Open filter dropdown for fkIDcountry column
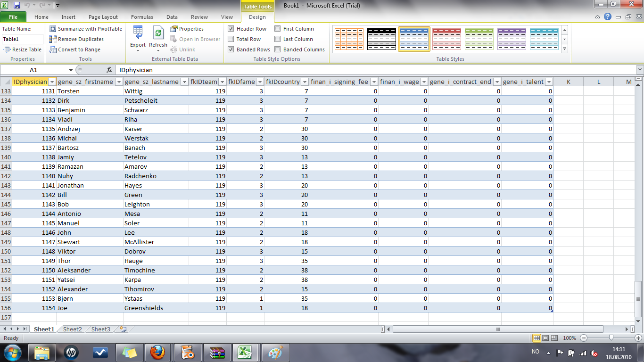Viewport: 644px width, 362px height. pos(305,82)
